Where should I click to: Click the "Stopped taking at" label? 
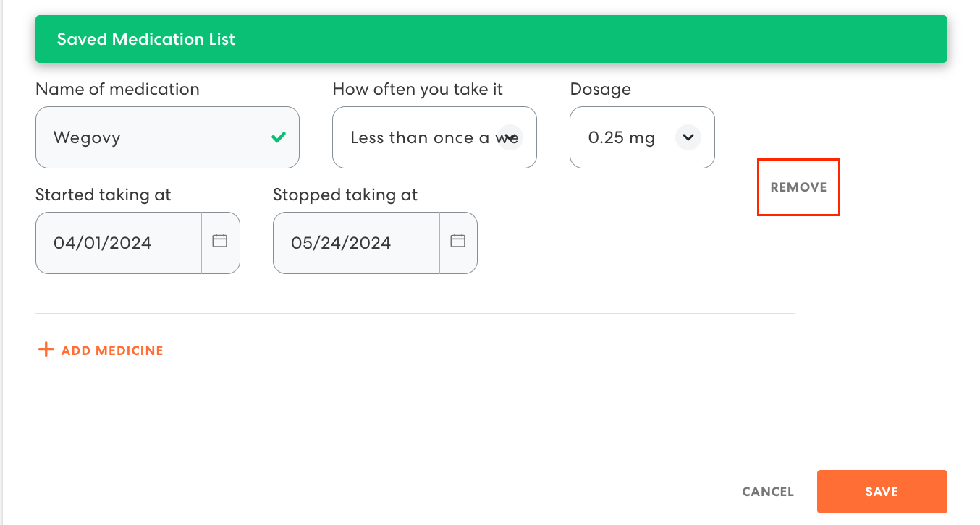(345, 195)
